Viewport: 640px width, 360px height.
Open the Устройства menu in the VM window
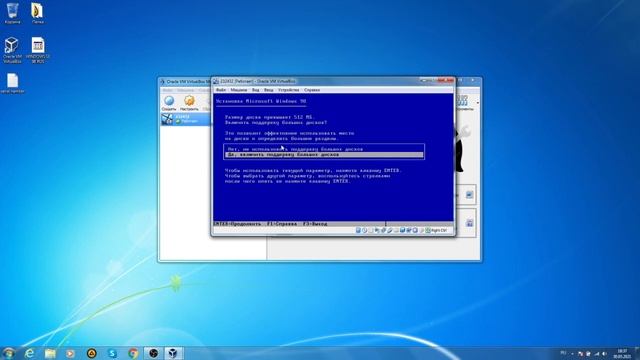point(289,90)
